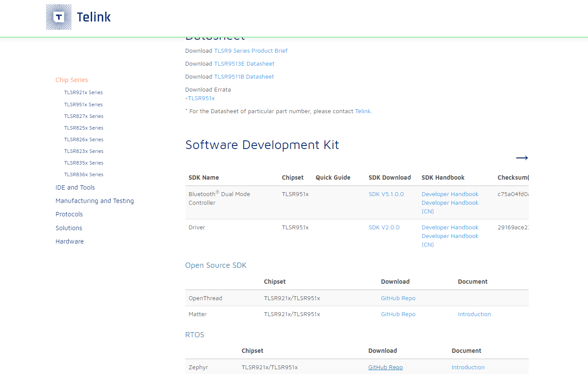Click the Zephyr row name
Viewport: 588px width, 374px height.
point(198,367)
